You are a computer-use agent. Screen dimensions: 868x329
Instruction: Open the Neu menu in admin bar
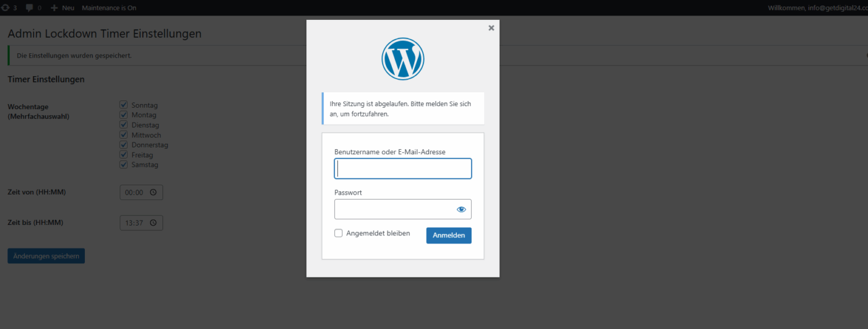click(63, 7)
